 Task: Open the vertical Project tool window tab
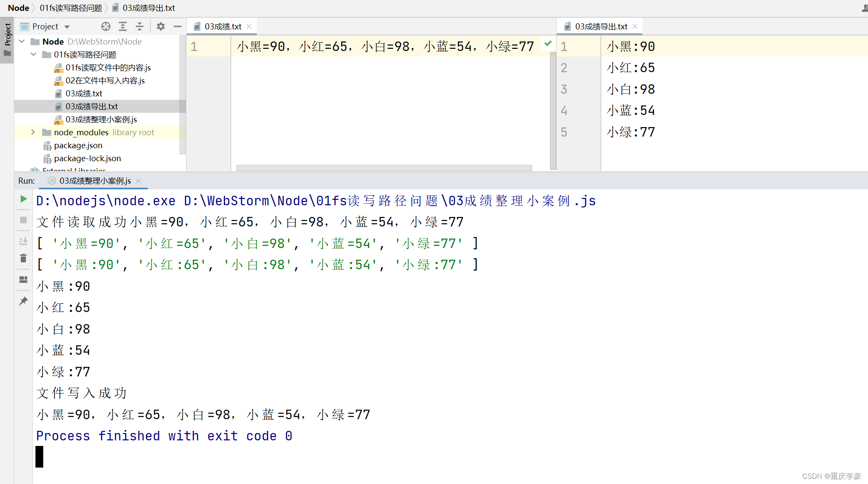(7, 40)
